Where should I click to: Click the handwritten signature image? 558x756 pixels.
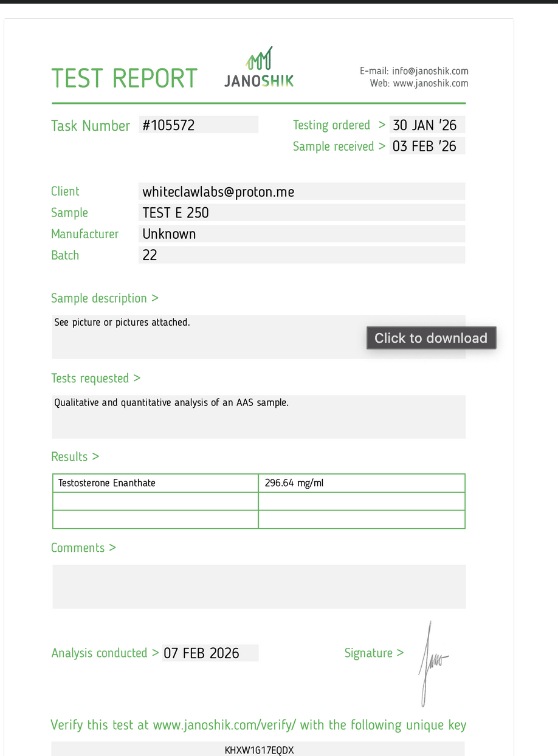[432, 664]
